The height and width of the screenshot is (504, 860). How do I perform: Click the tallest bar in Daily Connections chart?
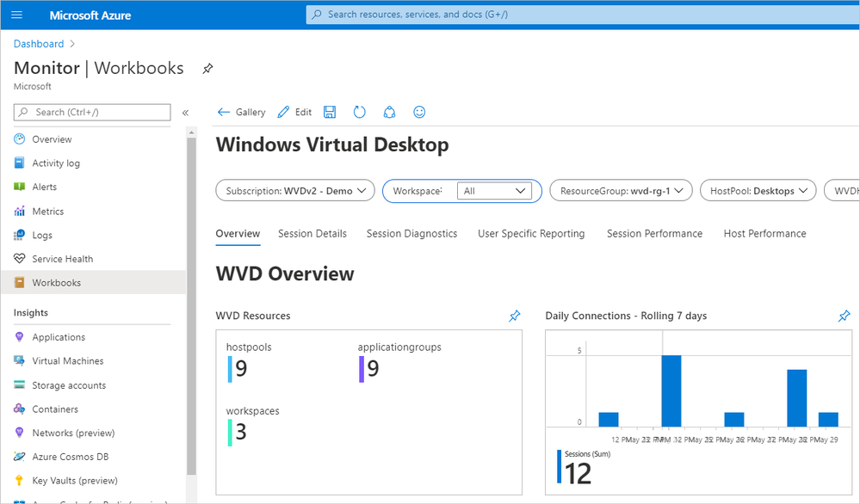[x=671, y=391]
